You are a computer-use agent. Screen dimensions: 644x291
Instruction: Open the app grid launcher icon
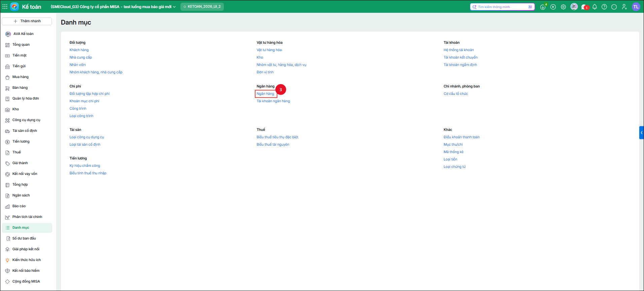pos(5,6)
